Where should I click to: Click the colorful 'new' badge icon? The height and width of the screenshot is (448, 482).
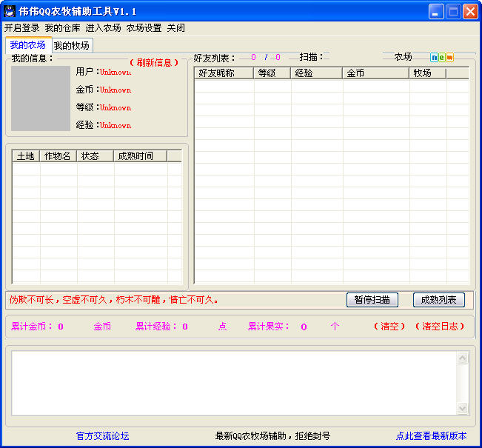(x=442, y=57)
